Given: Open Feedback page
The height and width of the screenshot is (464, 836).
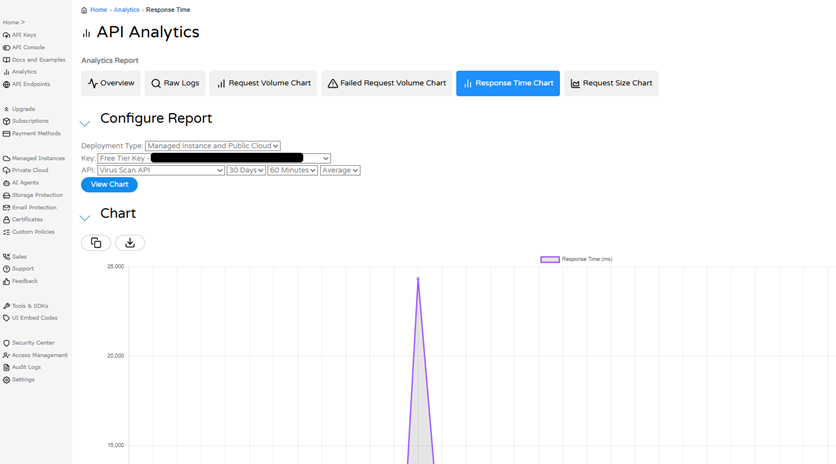Looking at the screenshot, I should [20, 281].
